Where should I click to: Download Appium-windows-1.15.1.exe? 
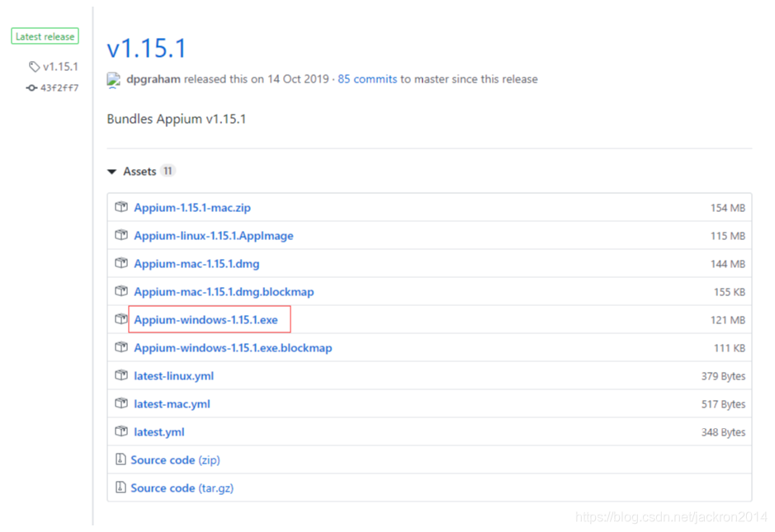coord(206,319)
